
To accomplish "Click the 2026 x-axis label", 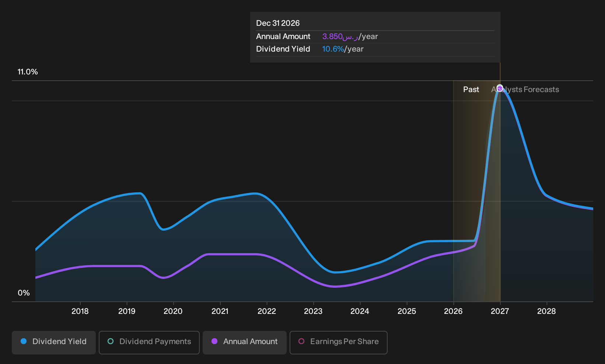I will pos(453,311).
